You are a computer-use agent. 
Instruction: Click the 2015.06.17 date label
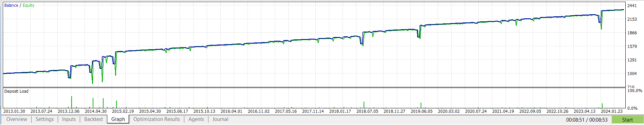point(177,111)
